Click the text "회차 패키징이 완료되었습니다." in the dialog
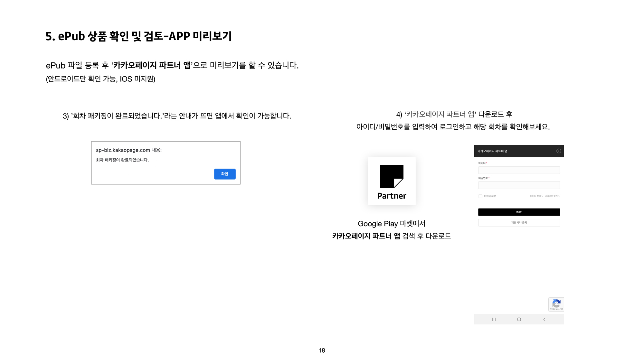Image resolution: width=644 pixels, height=362 pixels. pyautogui.click(x=122, y=160)
